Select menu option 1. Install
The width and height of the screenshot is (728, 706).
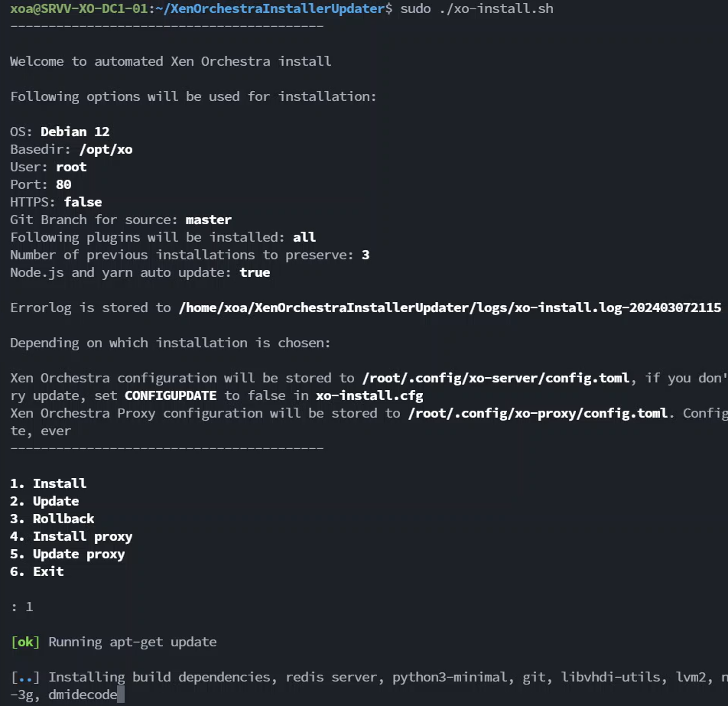(48, 483)
